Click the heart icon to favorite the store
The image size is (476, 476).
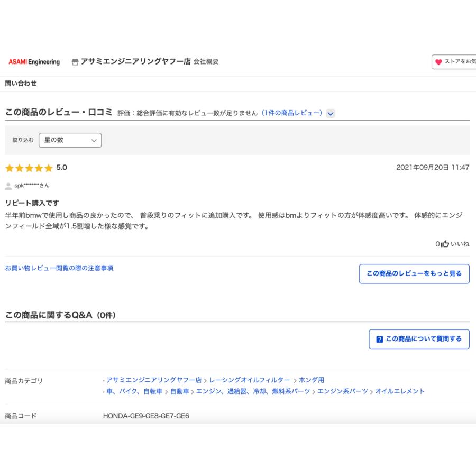pyautogui.click(x=439, y=62)
